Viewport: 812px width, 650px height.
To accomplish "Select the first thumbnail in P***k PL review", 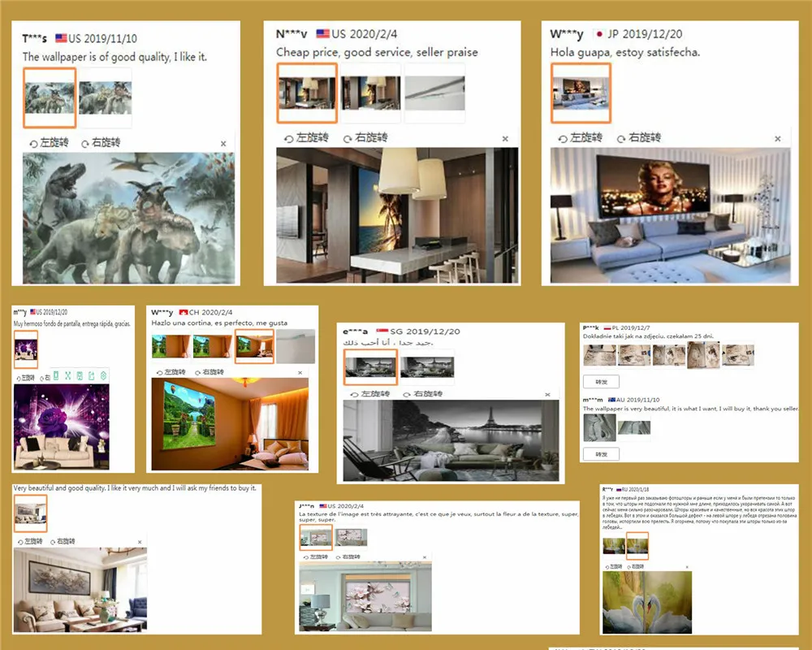I will tap(600, 355).
